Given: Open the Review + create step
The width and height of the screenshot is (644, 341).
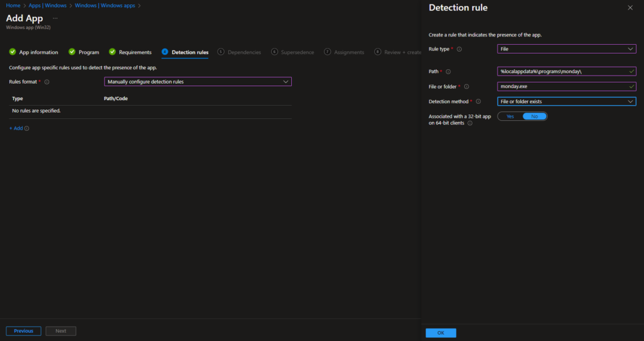Looking at the screenshot, I should click(x=402, y=52).
